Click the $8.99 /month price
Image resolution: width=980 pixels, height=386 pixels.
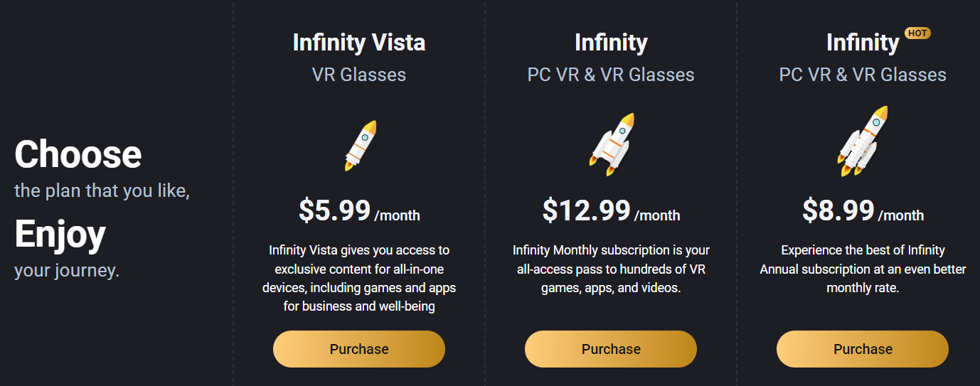863,211
